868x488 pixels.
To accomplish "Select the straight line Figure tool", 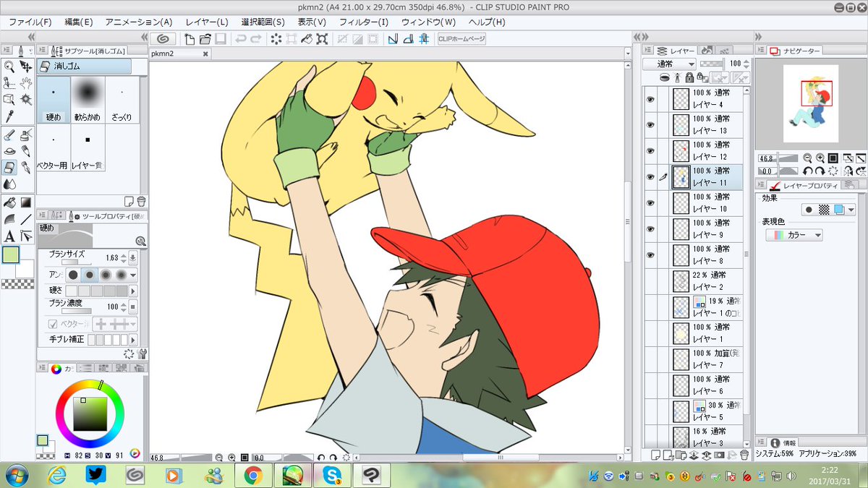I will coord(26,219).
